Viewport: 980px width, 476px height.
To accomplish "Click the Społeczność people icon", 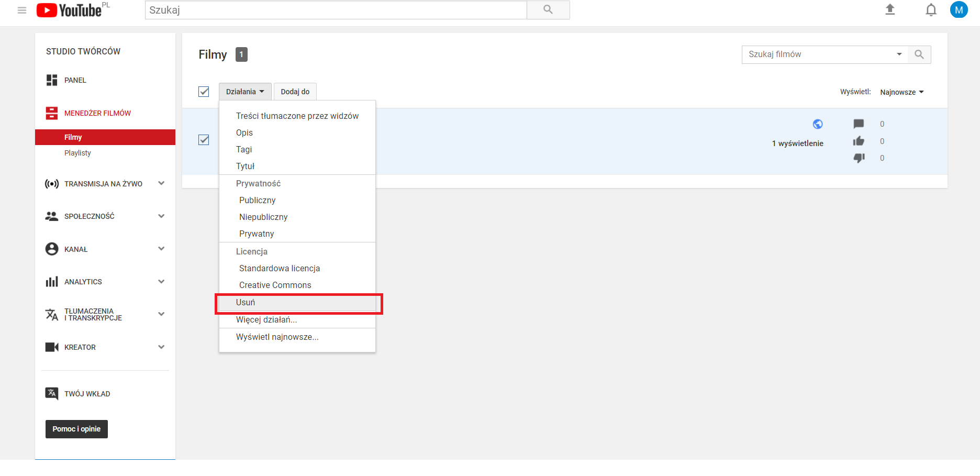I will click(52, 216).
